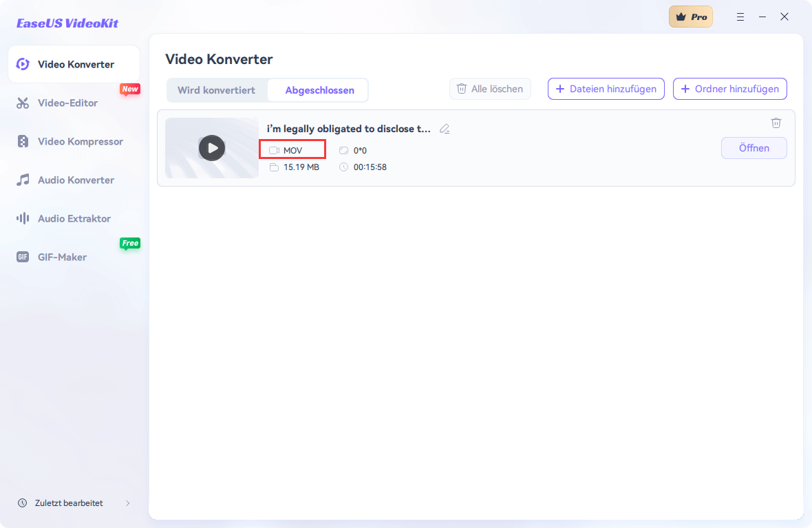812x528 pixels.
Task: Click the EaseUS VideoKit logo
Action: pyautogui.click(x=67, y=23)
